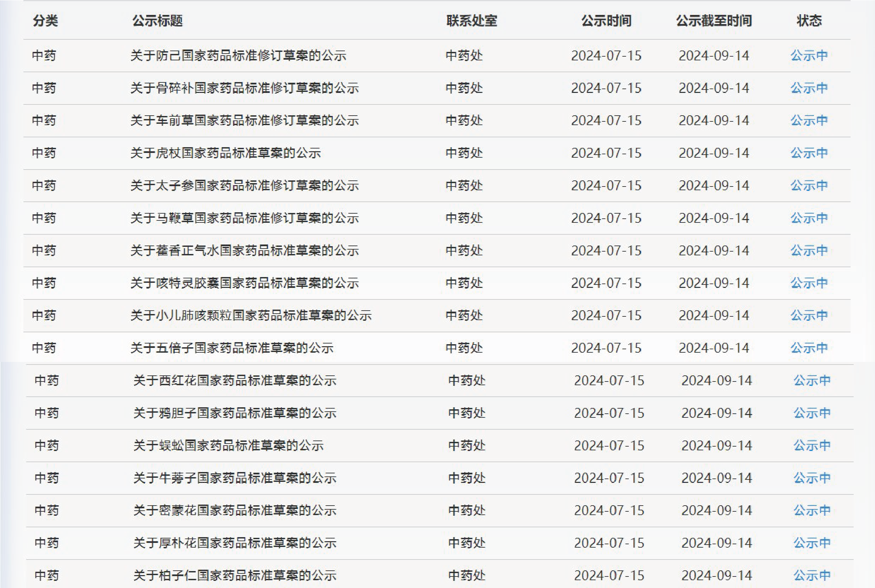Viewport: 875px width, 588px height.
Task: Open 关于虎杖国家药品标准草案的公示 link
Action: (226, 153)
